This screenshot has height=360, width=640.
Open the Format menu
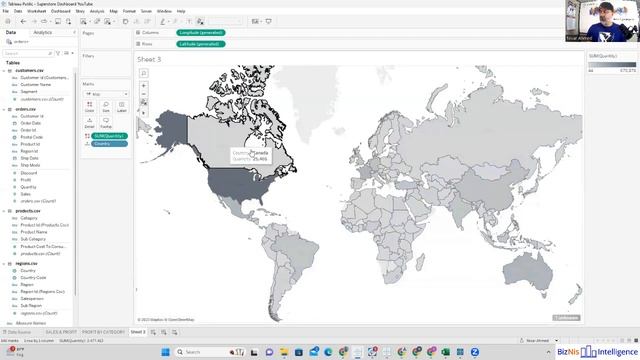click(129, 11)
